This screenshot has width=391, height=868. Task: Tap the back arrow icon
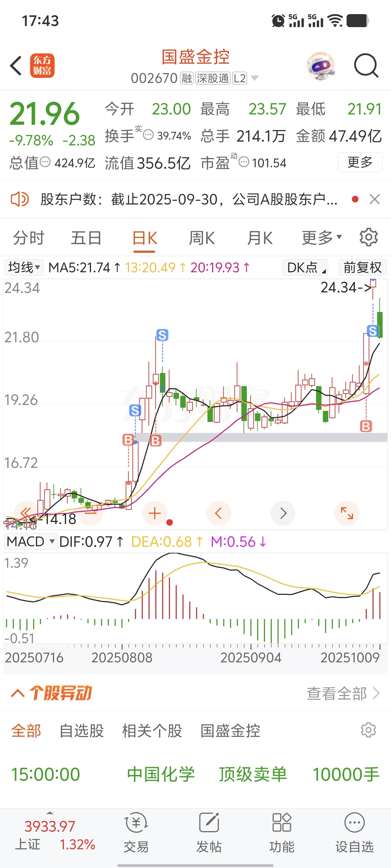click(x=15, y=66)
